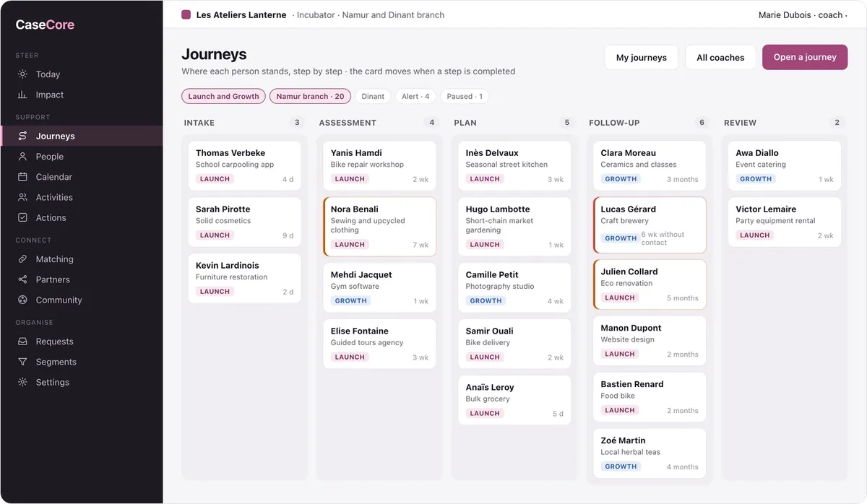Click the My journeys button
This screenshot has width=867, height=504.
click(642, 58)
